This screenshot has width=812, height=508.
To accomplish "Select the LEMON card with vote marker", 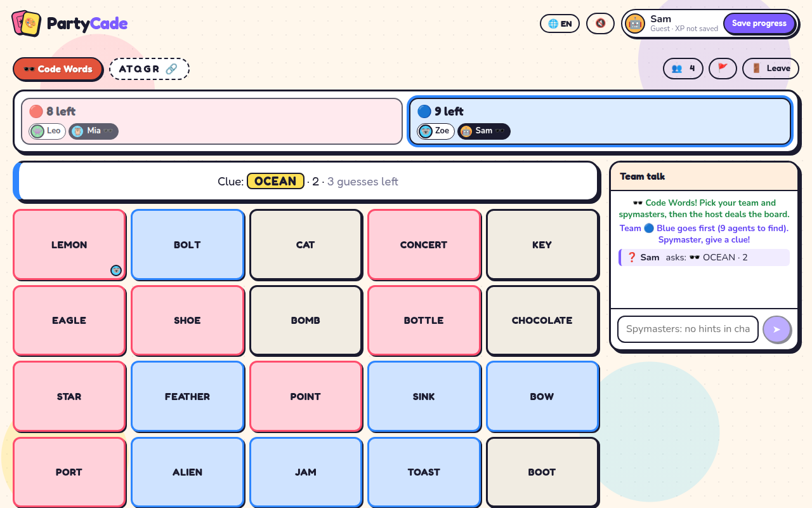I will click(x=69, y=244).
